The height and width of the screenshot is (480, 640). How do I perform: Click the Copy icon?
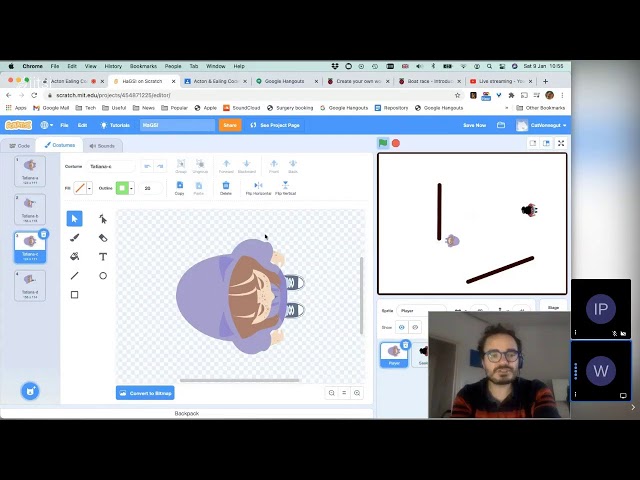(180, 188)
